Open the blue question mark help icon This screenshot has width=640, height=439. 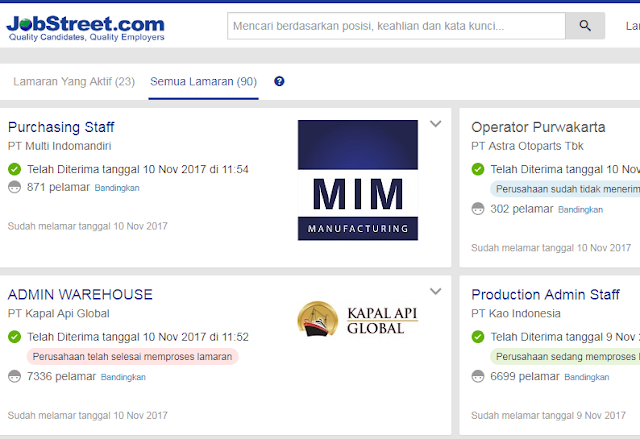click(x=279, y=81)
